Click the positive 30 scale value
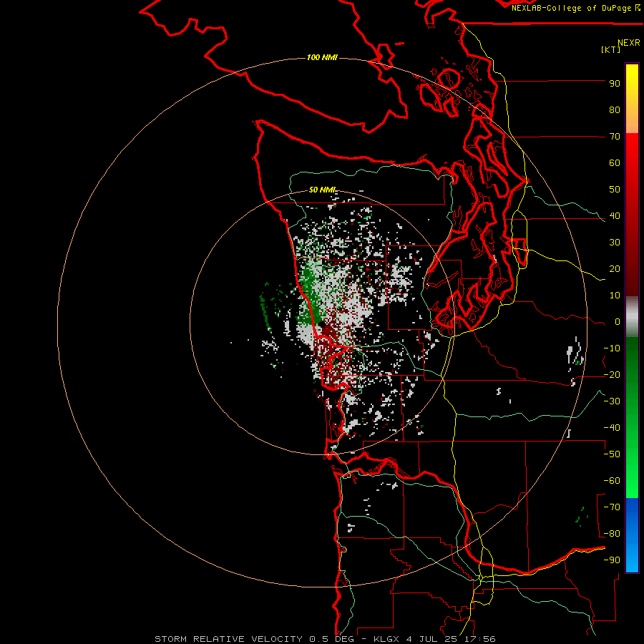 point(615,243)
